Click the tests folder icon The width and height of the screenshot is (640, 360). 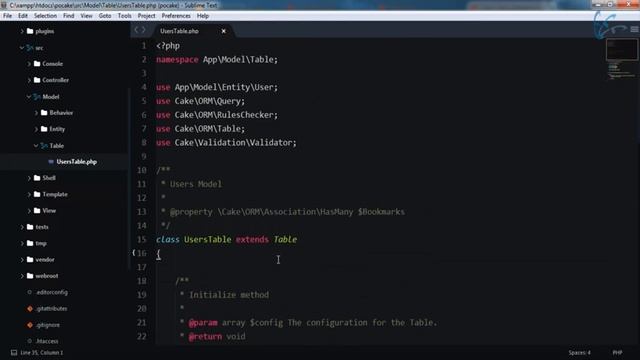(30, 227)
